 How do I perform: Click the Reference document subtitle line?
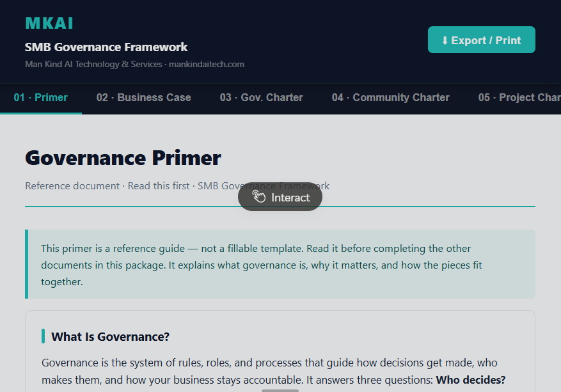click(177, 186)
